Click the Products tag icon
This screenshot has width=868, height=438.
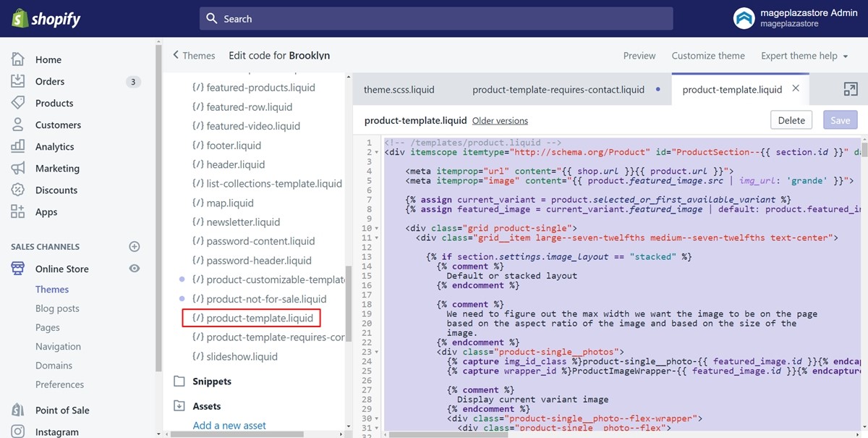tap(18, 103)
